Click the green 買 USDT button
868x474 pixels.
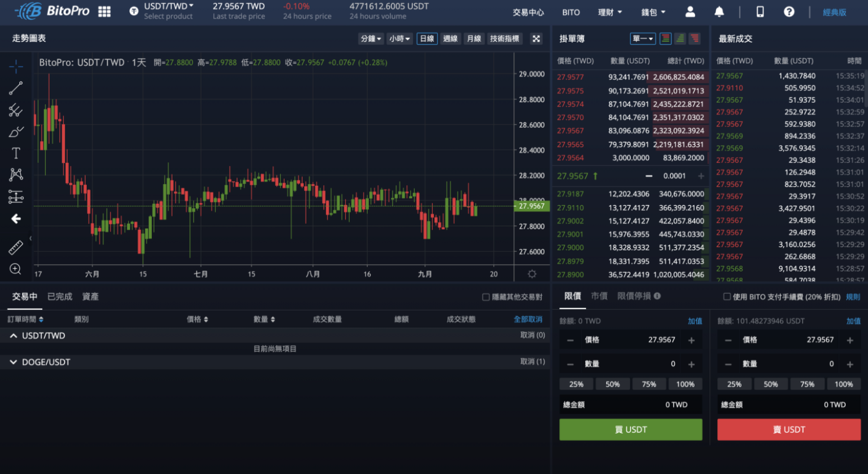click(x=631, y=429)
